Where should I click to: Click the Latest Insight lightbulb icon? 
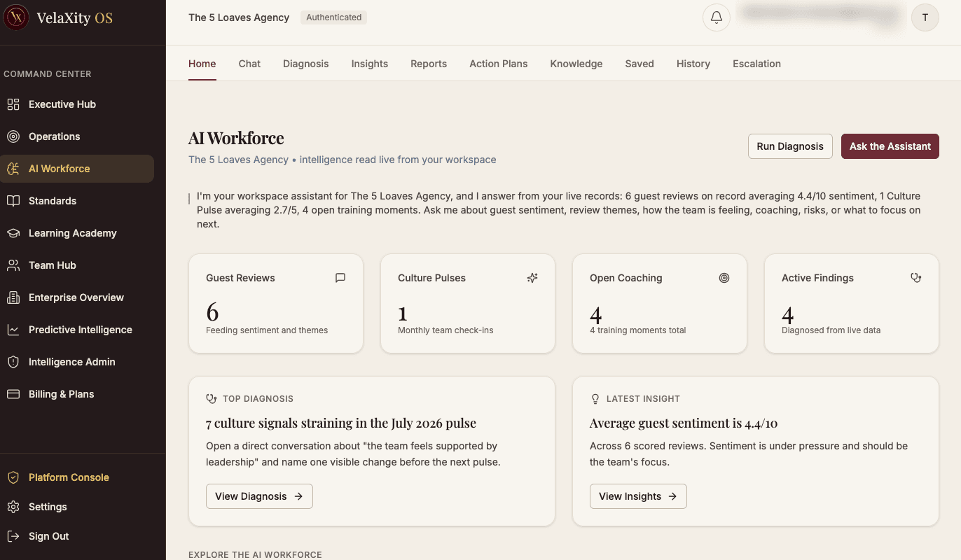point(595,398)
